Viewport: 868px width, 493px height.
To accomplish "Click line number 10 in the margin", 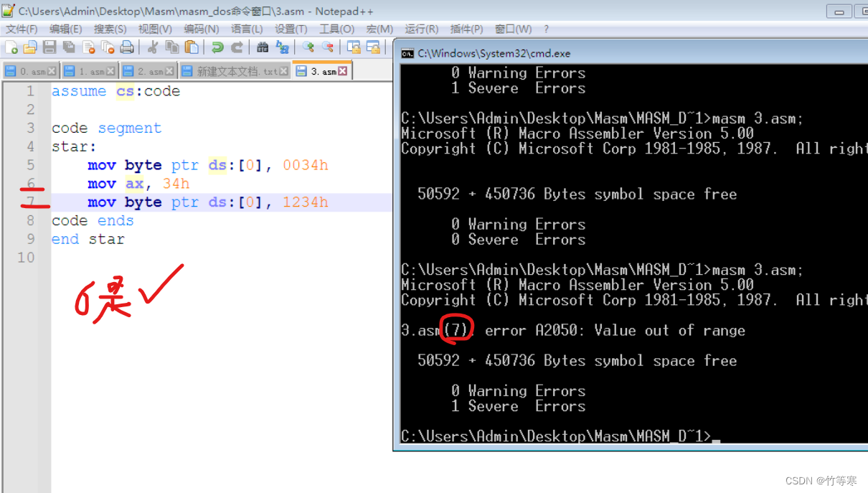I will coord(26,257).
